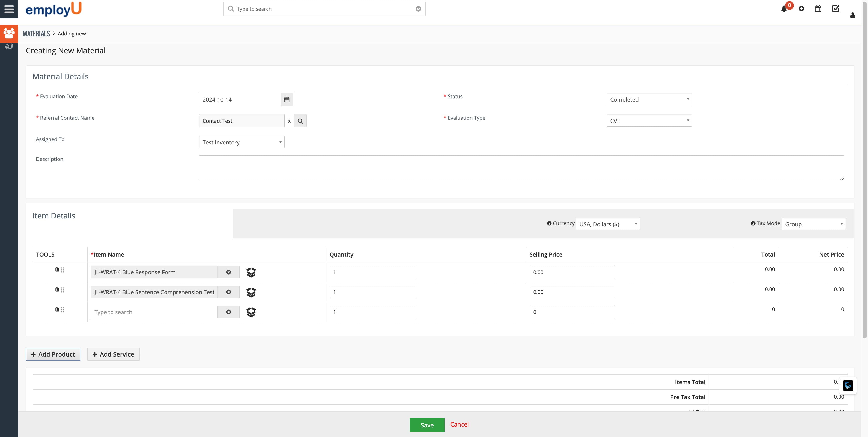Click the MATERIALS breadcrumb
This screenshot has height=437, width=868.
[x=36, y=34]
